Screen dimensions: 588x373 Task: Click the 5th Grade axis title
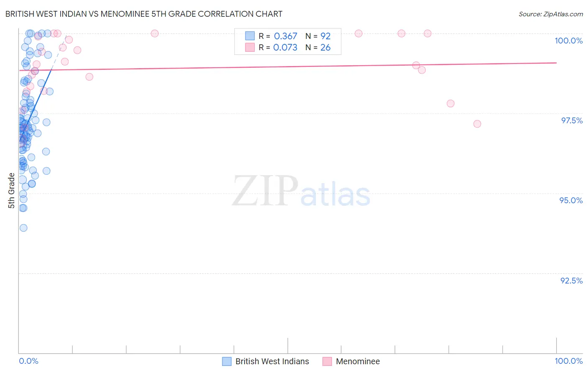[x=11, y=191]
